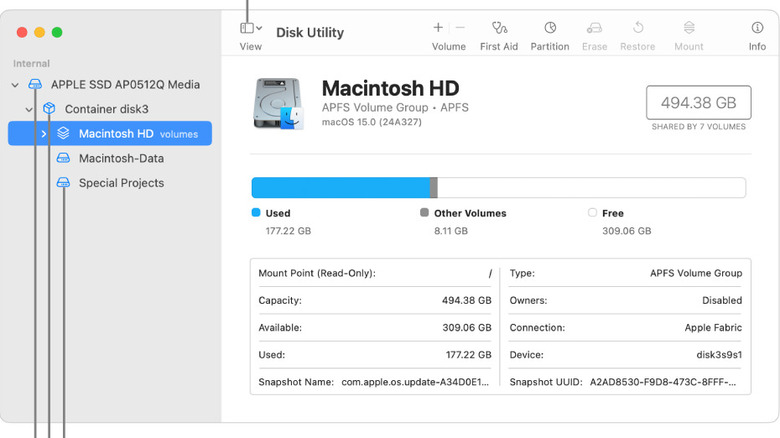Open the Partition pie icon
780x438 pixels.
tap(550, 27)
